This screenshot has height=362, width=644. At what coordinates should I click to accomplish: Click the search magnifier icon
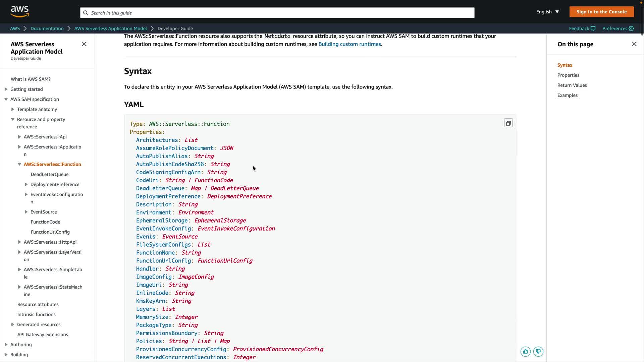point(86,13)
